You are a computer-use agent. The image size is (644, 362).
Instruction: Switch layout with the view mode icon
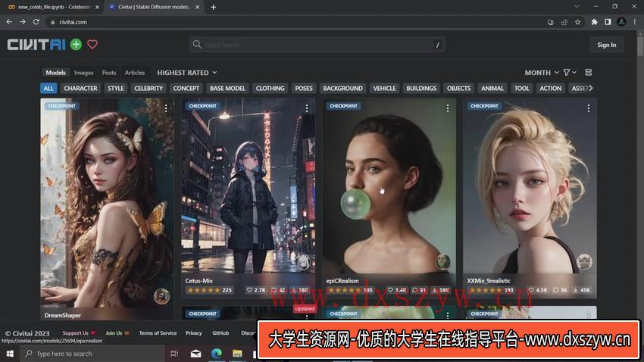point(588,73)
